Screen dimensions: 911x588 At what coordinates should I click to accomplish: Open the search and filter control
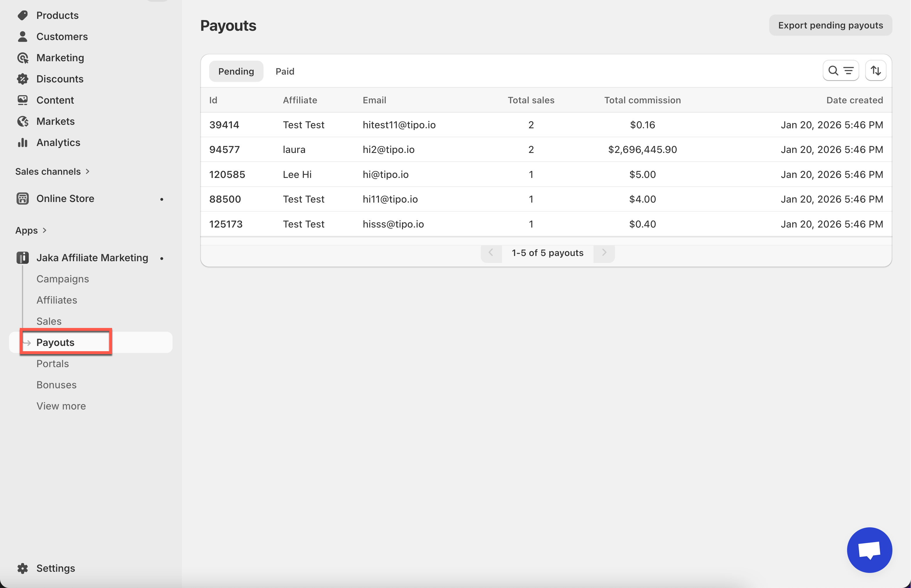tap(840, 71)
